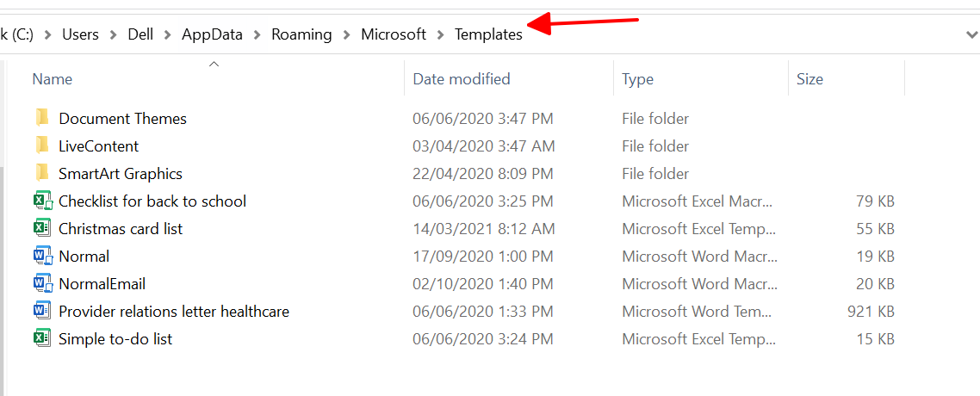Expand the chevron after Roaming in path
The image size is (980, 396).
pyautogui.click(x=346, y=35)
